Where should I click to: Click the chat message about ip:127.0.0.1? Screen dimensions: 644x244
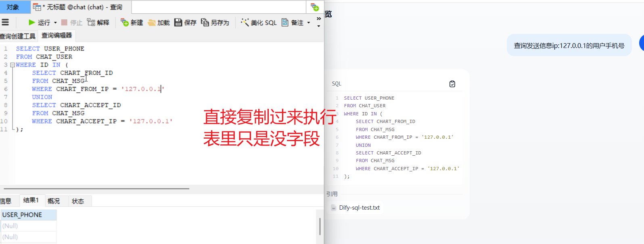(569, 46)
